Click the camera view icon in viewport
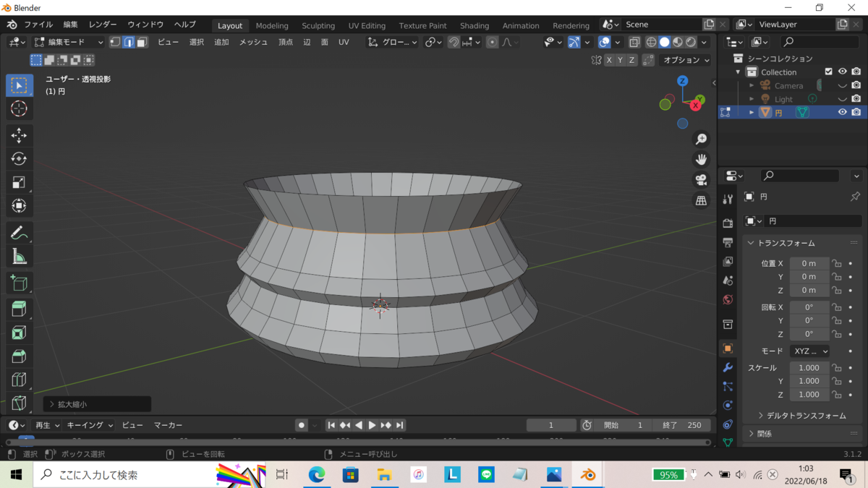This screenshot has height=488, width=868. pyautogui.click(x=701, y=180)
